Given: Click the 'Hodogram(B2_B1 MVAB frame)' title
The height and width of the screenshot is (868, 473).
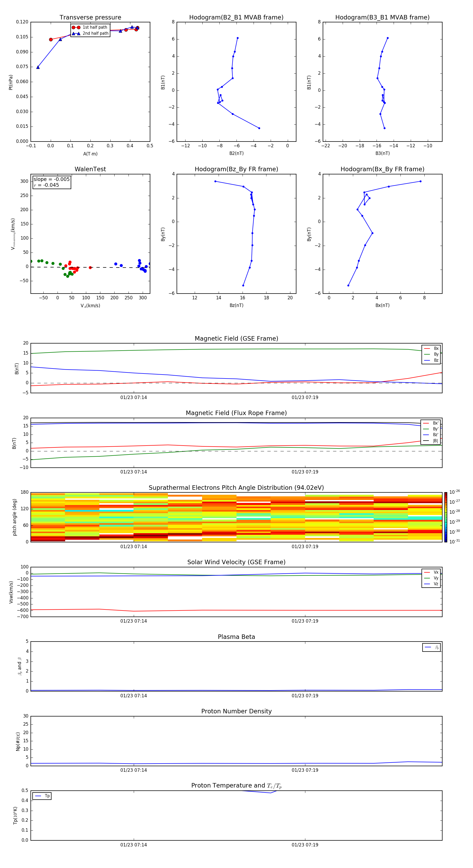Looking at the screenshot, I should (x=236, y=18).
